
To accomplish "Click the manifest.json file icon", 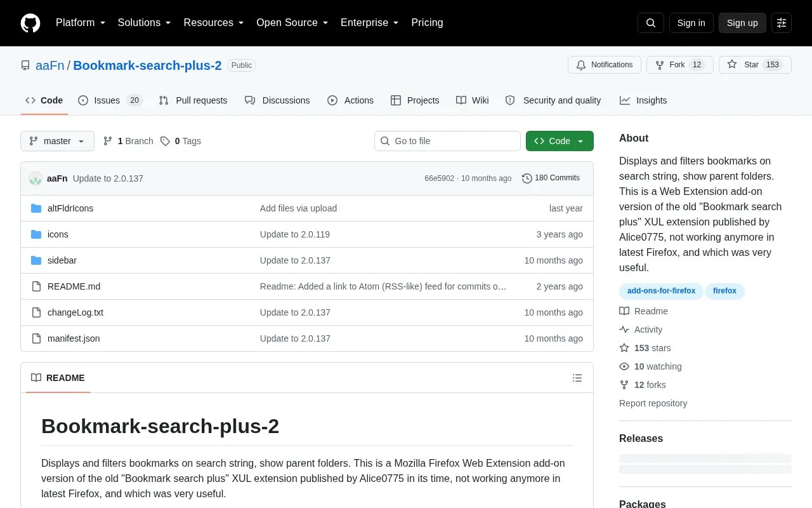I will click(x=36, y=338).
